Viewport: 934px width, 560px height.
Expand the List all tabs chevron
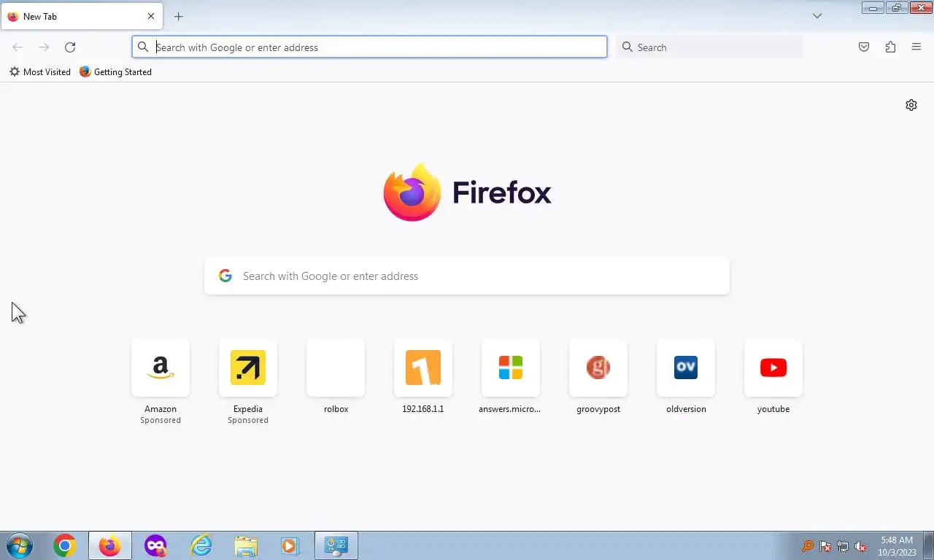[x=817, y=16]
